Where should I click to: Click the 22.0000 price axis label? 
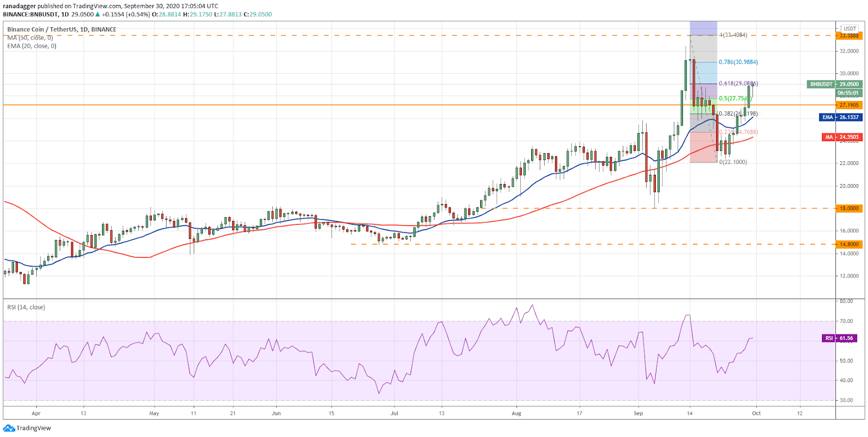pyautogui.click(x=849, y=163)
